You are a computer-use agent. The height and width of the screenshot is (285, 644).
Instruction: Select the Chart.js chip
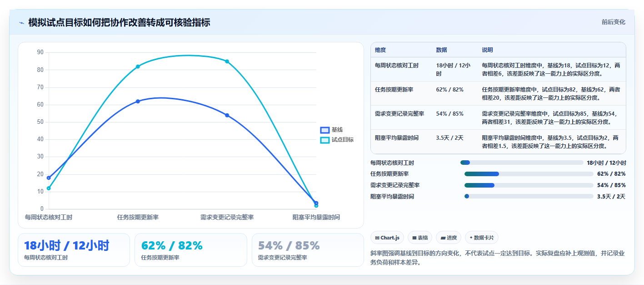coord(387,238)
